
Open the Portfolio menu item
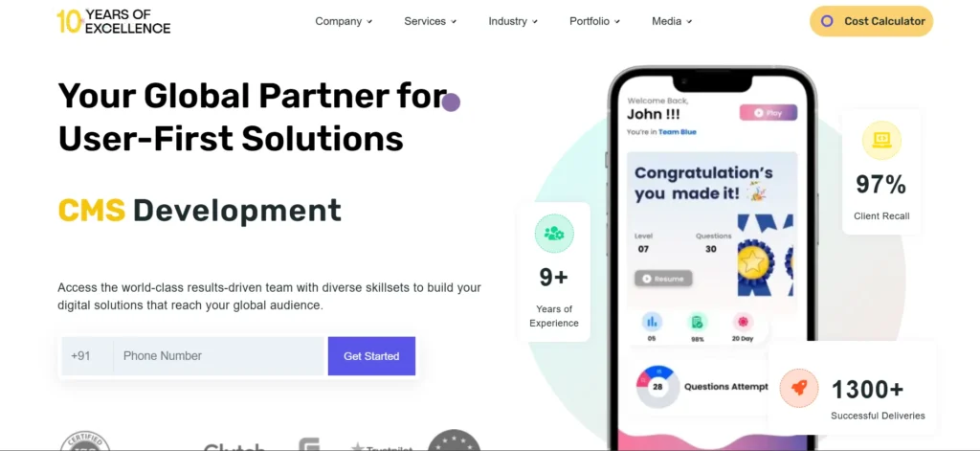pyautogui.click(x=594, y=21)
